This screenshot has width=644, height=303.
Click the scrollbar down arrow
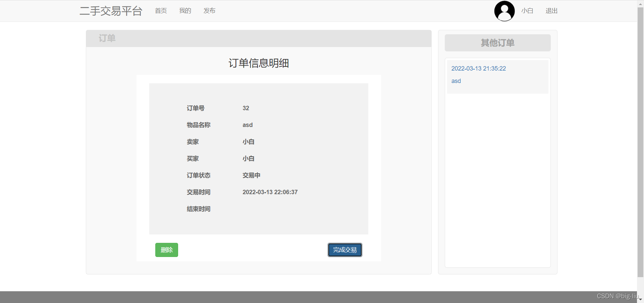[640, 299]
